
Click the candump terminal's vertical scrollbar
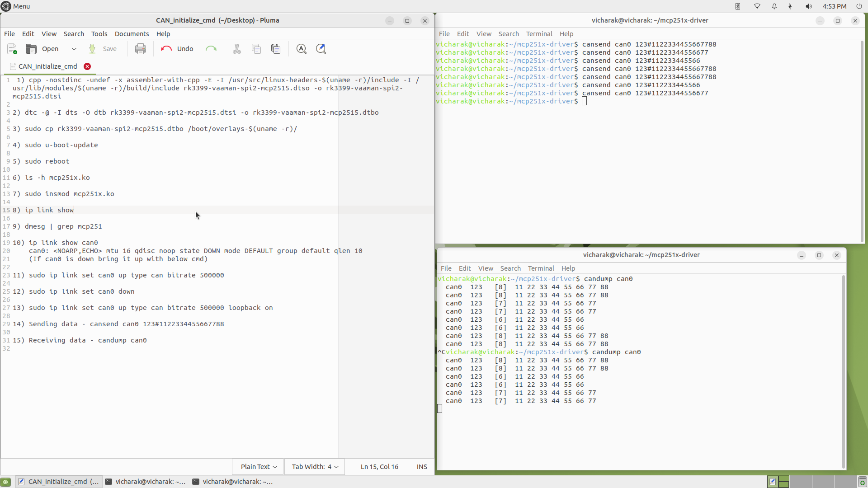(843, 371)
